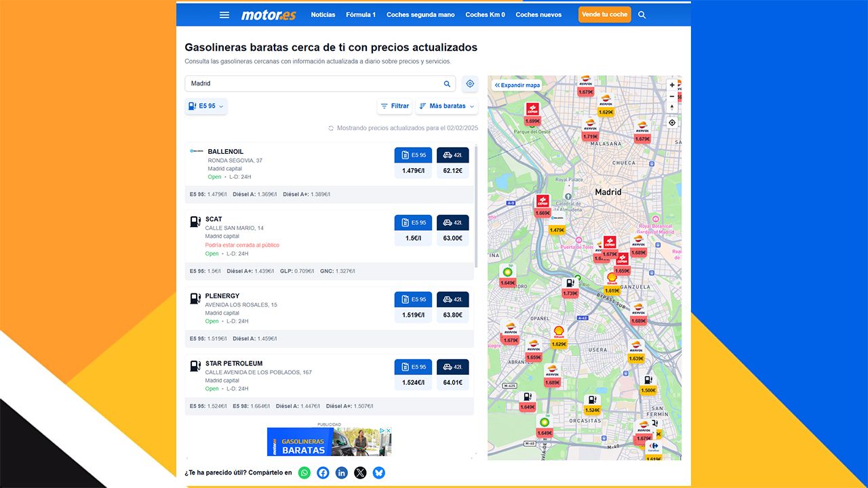Click Vende tu coche button

coord(605,14)
